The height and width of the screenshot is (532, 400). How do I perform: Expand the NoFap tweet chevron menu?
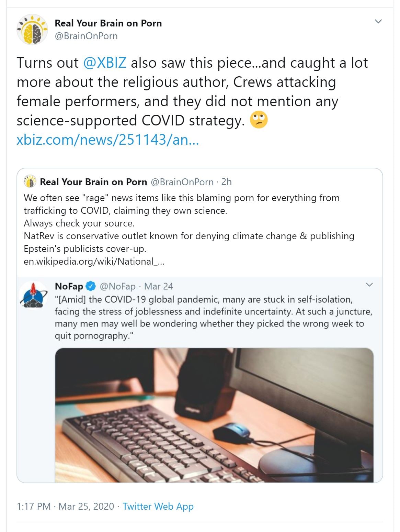369,285
